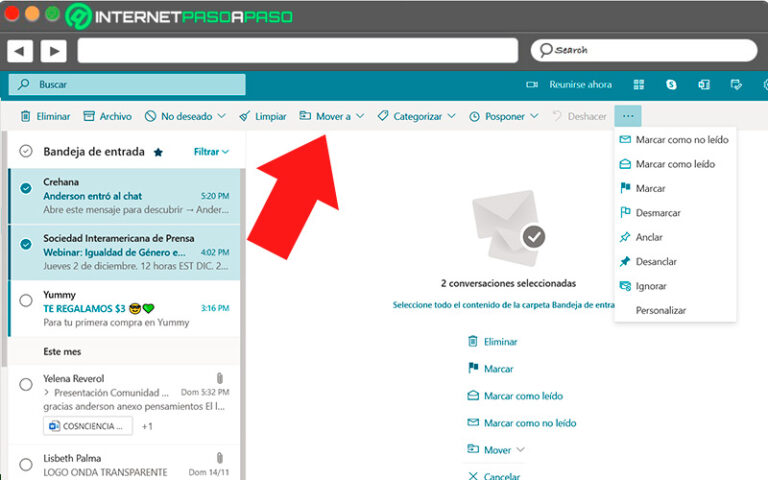
Task: Uncheck the Sociedad Interamericana de Prensa selection circle
Action: [x=26, y=244]
